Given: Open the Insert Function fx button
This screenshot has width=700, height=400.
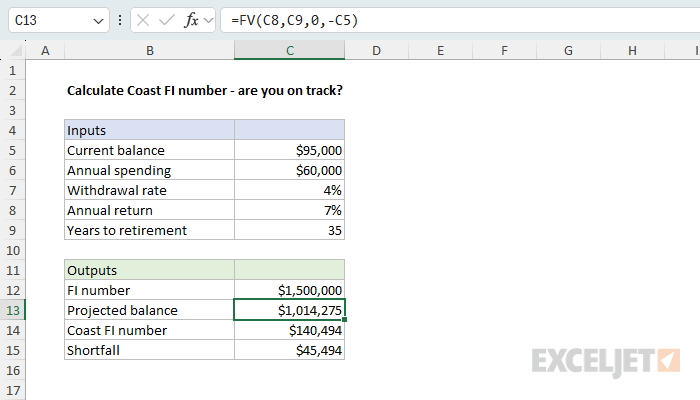Looking at the screenshot, I should [191, 20].
